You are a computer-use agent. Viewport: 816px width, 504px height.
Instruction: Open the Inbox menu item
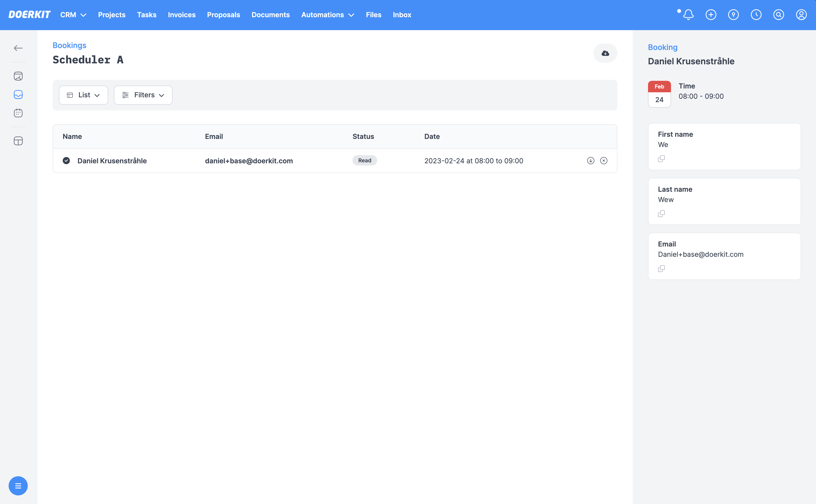click(402, 15)
